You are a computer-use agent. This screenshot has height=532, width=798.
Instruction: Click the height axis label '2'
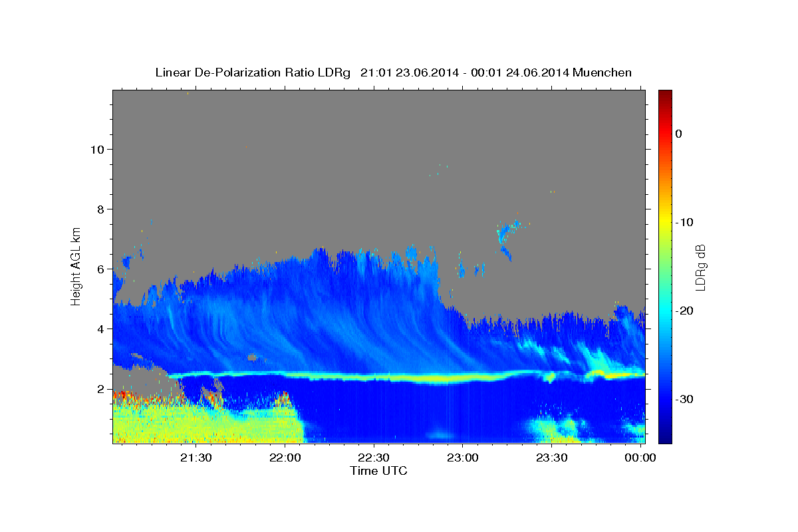[99, 388]
